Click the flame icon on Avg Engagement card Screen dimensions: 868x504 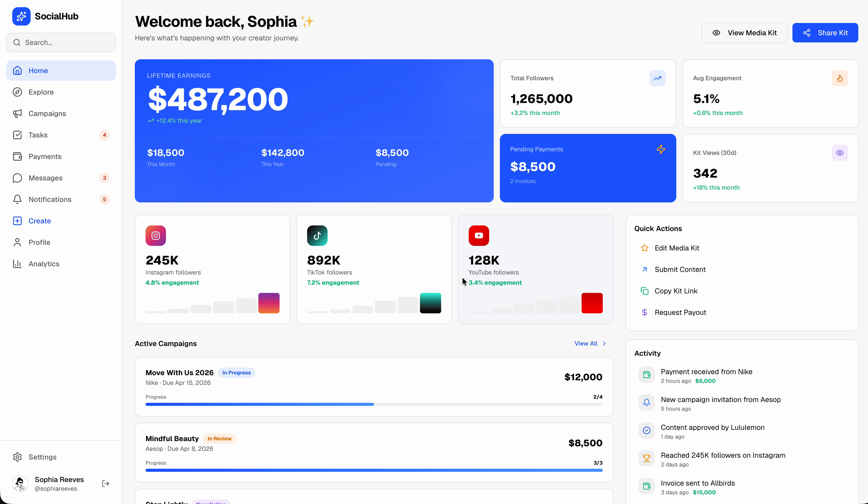tap(840, 78)
